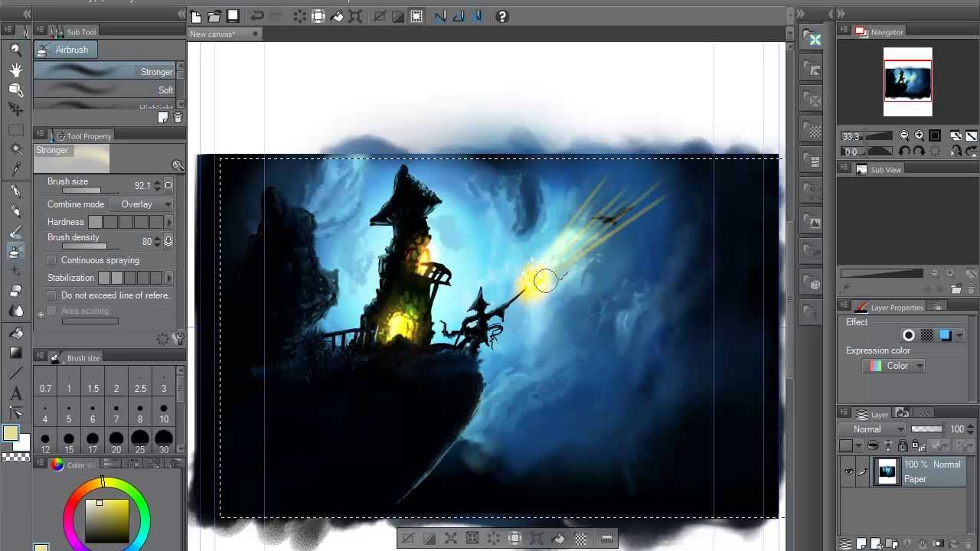Collapse the left panel dock chevrons
Viewport: 980px width, 551px height.
[x=27, y=14]
